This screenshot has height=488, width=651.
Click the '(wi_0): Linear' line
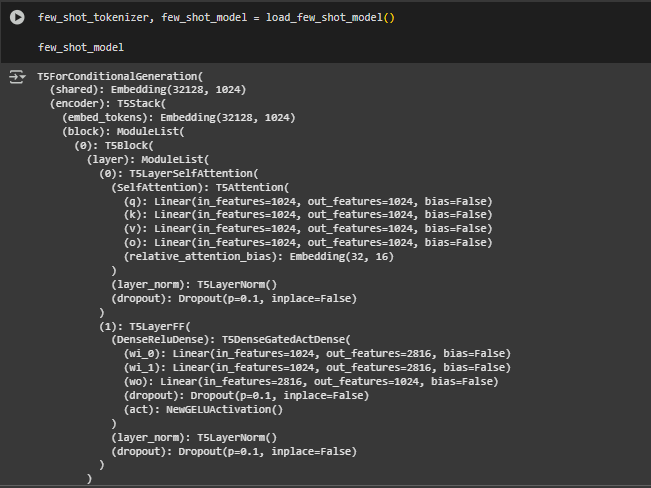pos(317,353)
